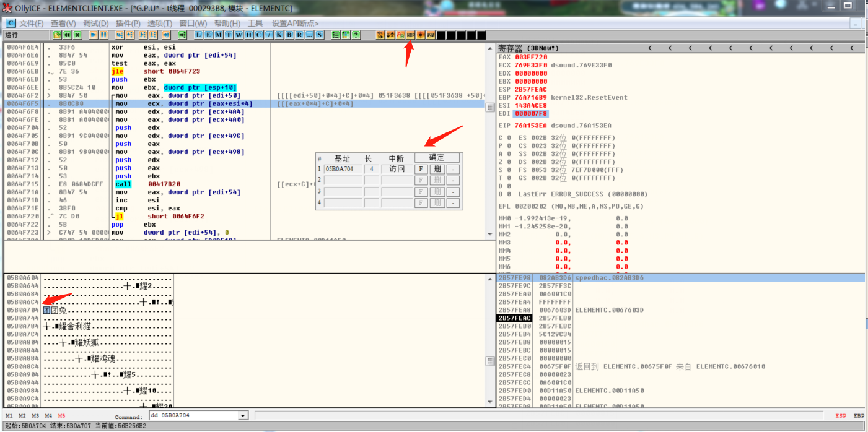Open the 工具 menu
This screenshot has height=432, width=868.
(x=255, y=24)
